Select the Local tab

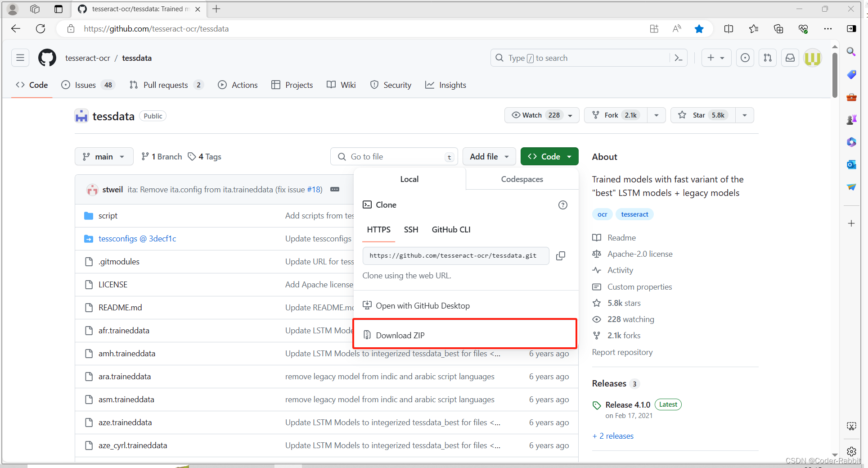409,179
